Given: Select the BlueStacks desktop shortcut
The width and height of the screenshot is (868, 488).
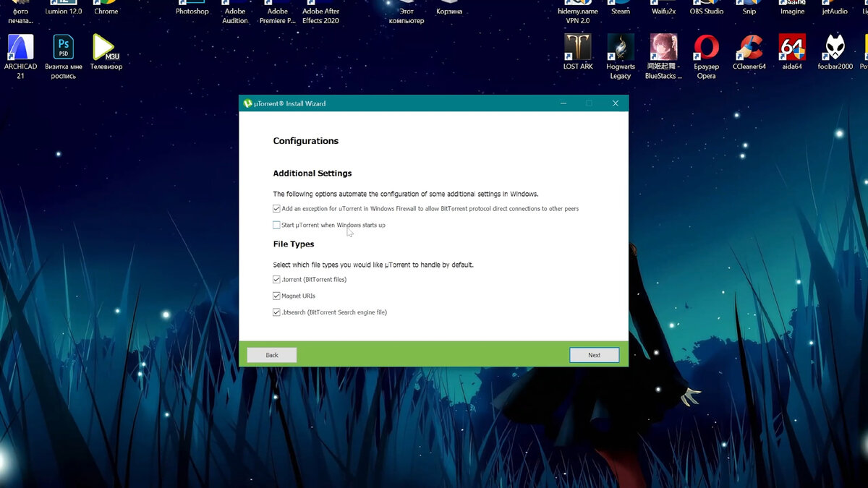Looking at the screenshot, I should (663, 55).
